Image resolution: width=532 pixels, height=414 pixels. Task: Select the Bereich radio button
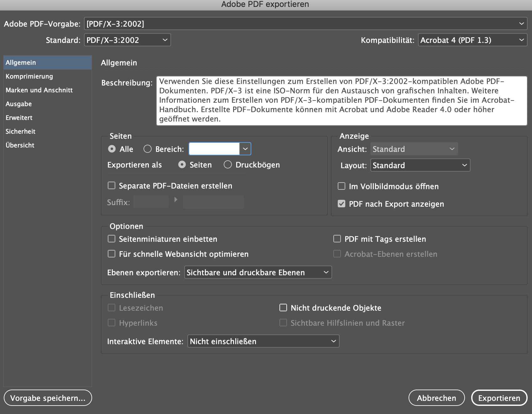pos(148,149)
